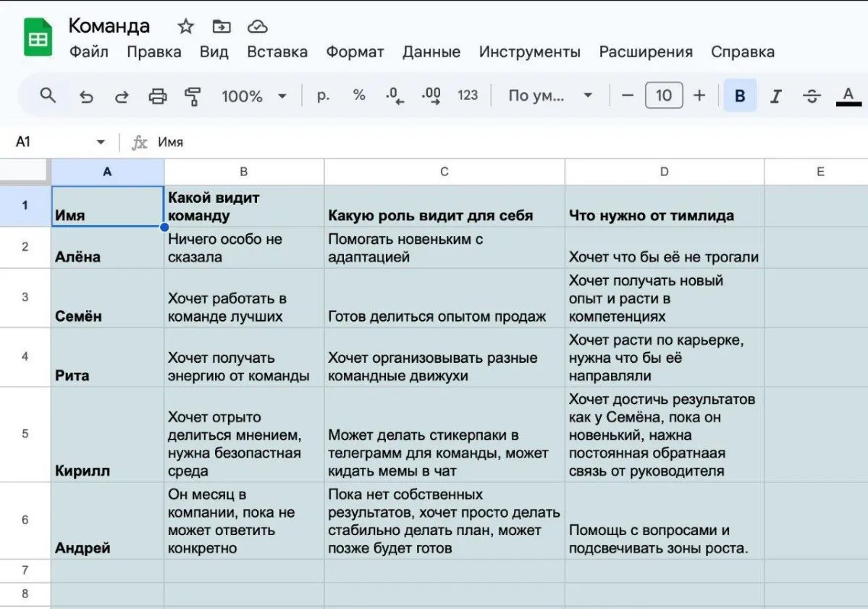
Task: Format as percent
Action: tap(359, 96)
